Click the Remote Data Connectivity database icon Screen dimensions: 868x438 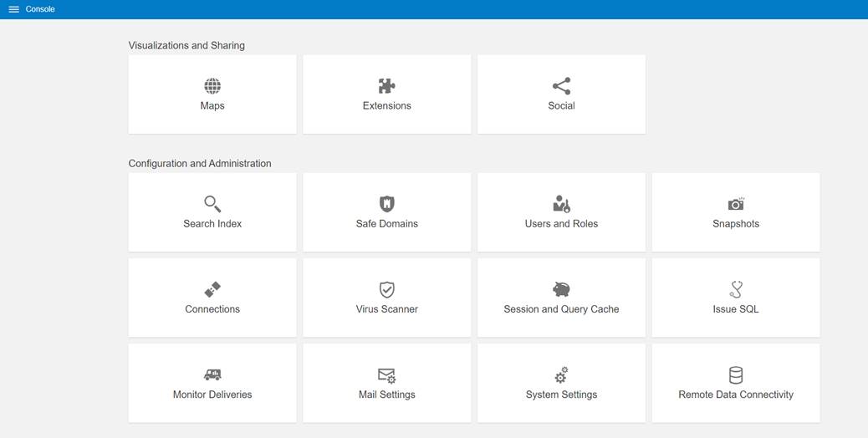(736, 375)
